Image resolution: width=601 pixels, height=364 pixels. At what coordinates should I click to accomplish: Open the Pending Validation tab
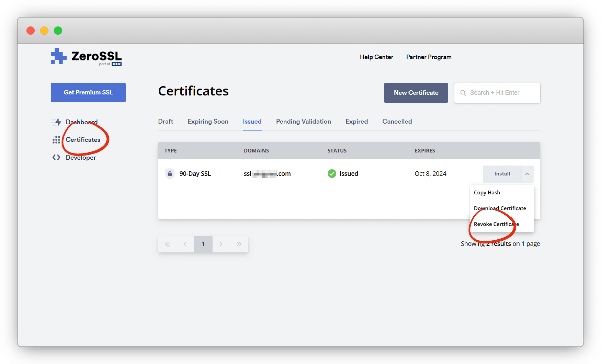[x=303, y=122]
